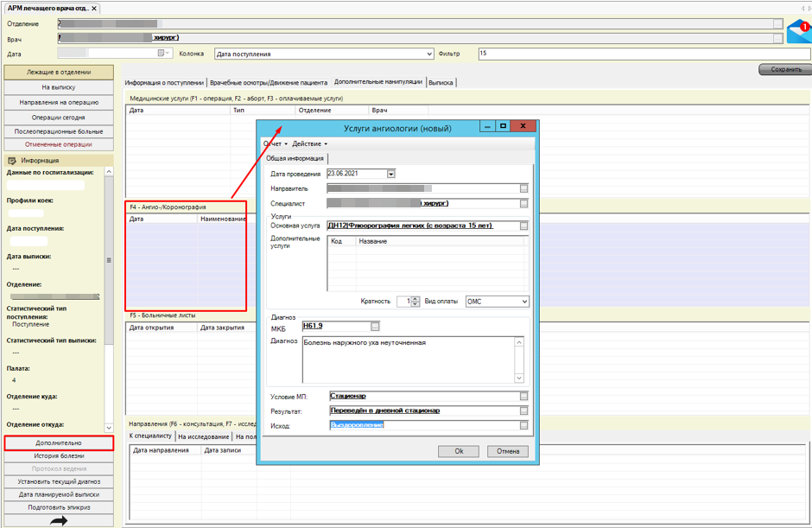Click the Диагноз text area scroll up arrow
The image size is (812, 528).
519,342
